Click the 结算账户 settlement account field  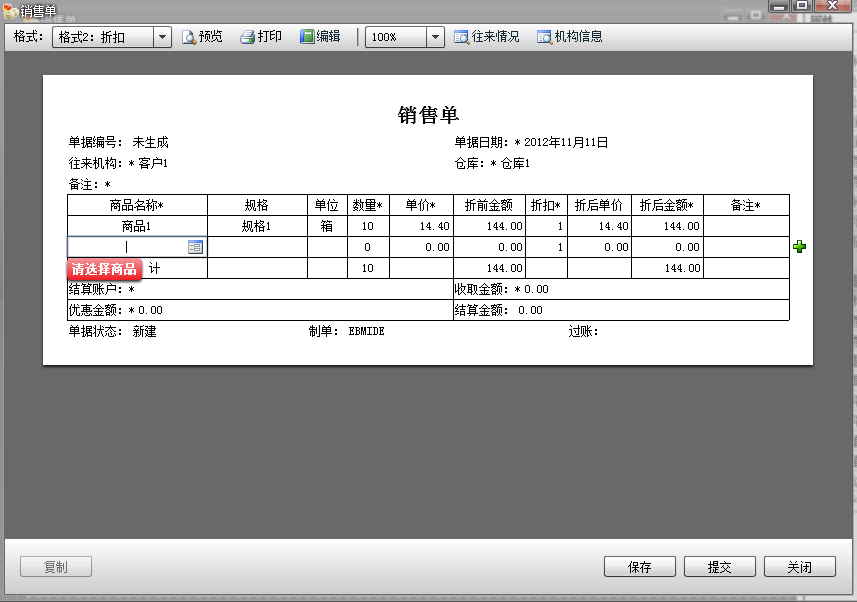click(260, 289)
